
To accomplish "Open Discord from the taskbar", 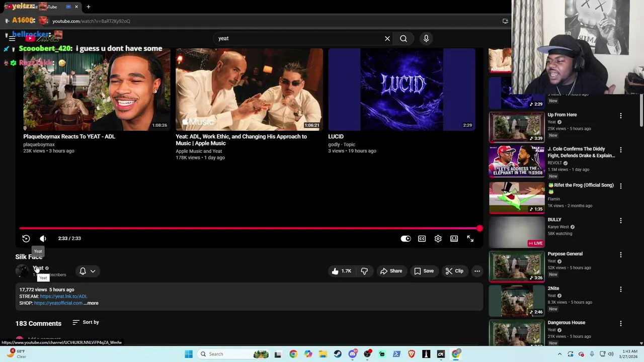I will 353,354.
